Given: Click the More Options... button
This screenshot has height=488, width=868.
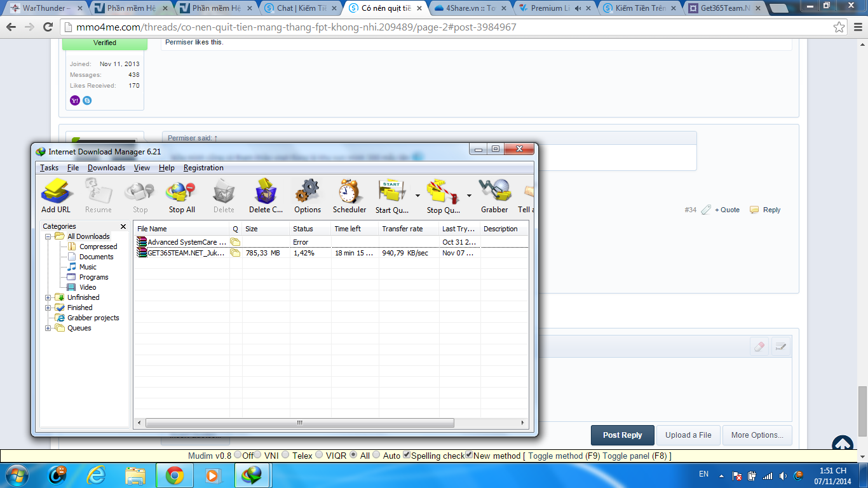Looking at the screenshot, I should pos(757,435).
